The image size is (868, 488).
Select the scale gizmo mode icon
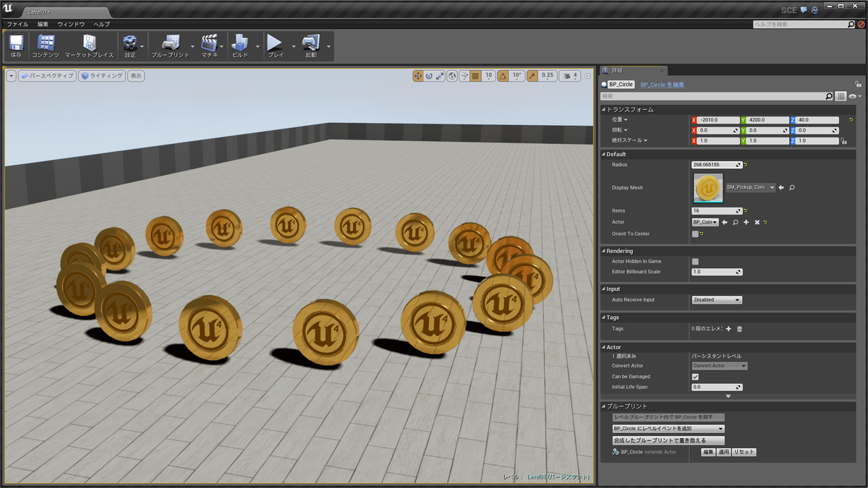tap(440, 75)
